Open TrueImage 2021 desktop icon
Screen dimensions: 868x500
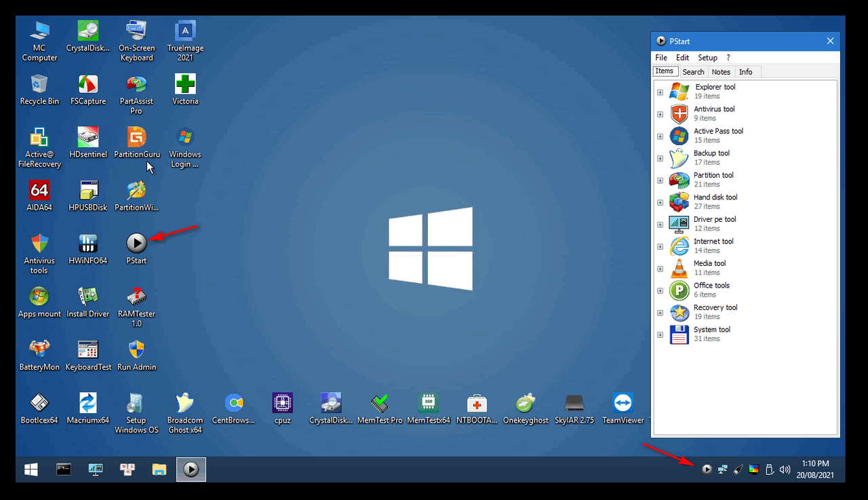tap(185, 41)
